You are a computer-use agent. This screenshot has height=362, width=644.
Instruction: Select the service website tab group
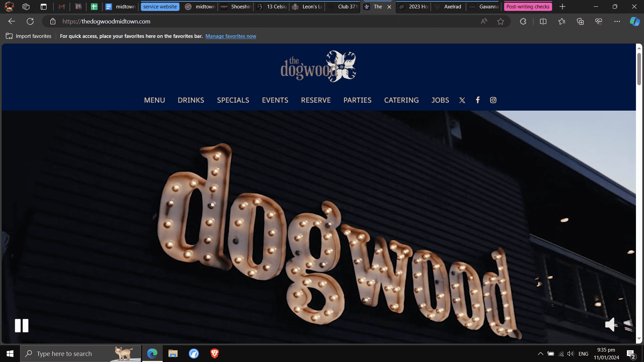[160, 7]
